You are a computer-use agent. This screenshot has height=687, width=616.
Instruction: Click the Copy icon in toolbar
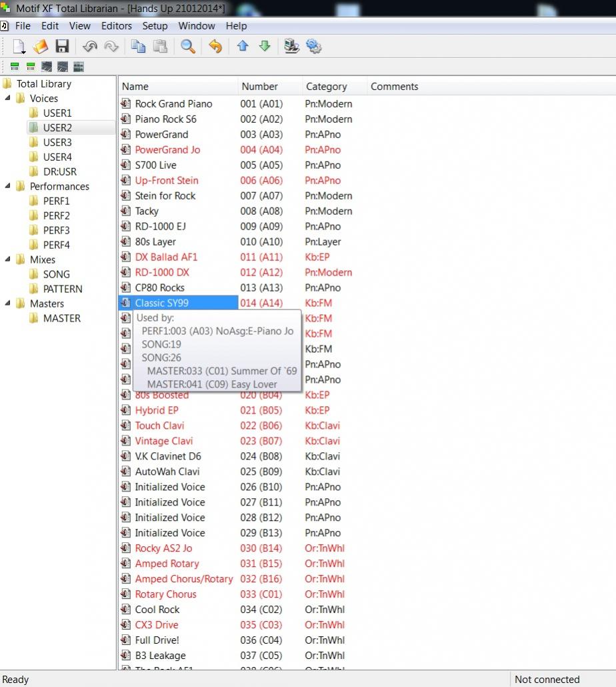coord(139,46)
